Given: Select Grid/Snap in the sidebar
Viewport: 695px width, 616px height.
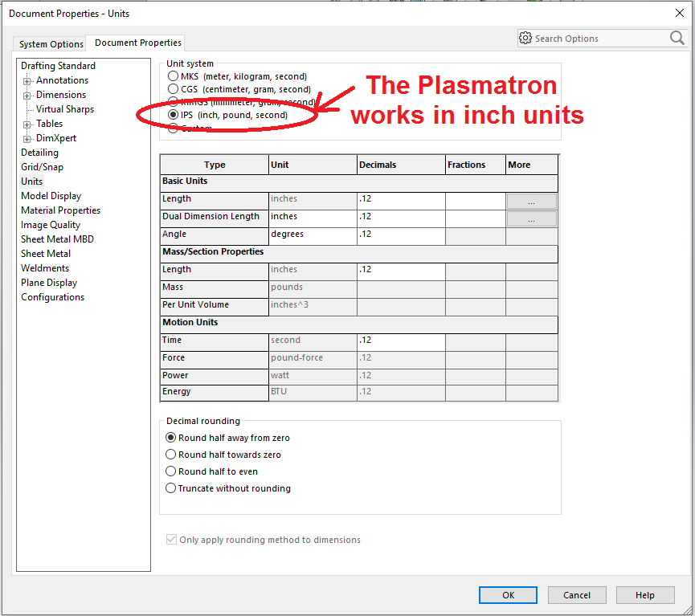Looking at the screenshot, I should (x=42, y=167).
